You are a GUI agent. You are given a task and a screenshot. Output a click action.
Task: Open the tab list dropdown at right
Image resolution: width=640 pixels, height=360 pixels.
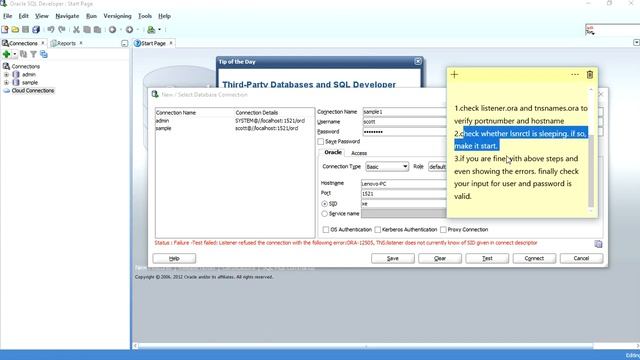(x=636, y=42)
